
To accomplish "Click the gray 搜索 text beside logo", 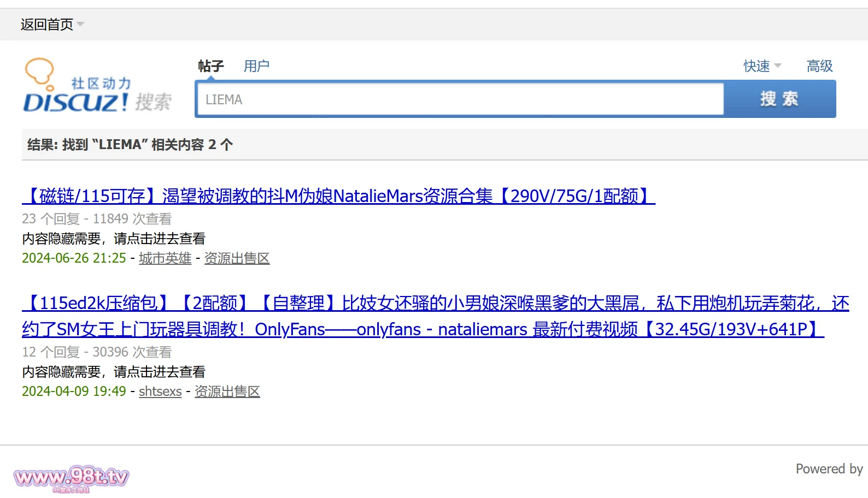I will click(x=154, y=102).
